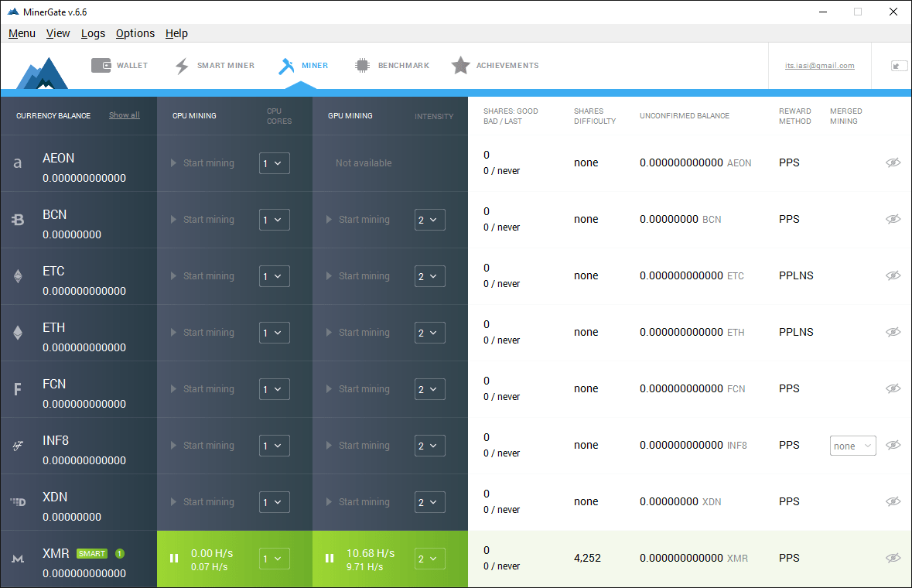The height and width of the screenshot is (588, 912).
Task: Open the View menu
Action: pyautogui.click(x=58, y=34)
